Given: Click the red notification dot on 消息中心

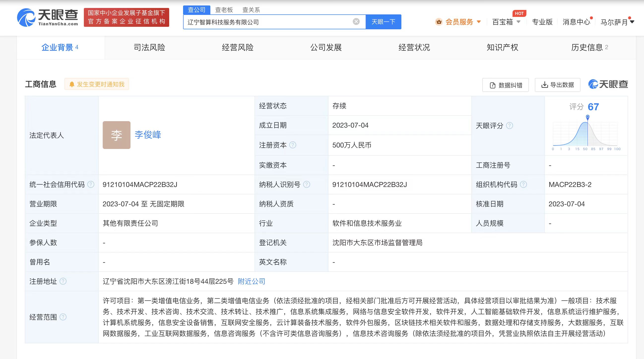Looking at the screenshot, I should point(591,18).
